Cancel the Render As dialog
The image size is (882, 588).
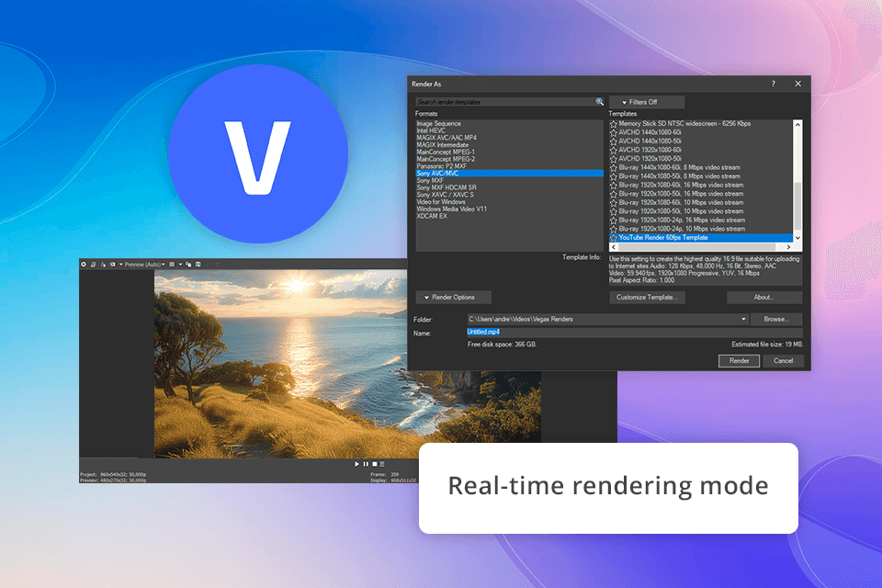coord(783,361)
